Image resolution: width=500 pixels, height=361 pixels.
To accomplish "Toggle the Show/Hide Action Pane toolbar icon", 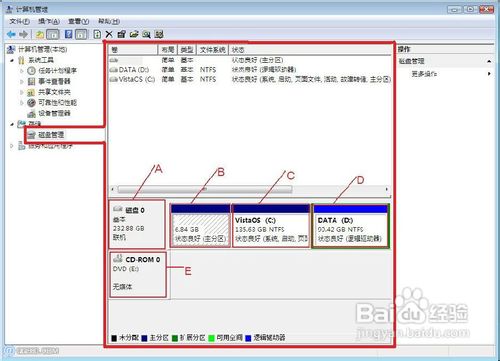I will (81, 34).
